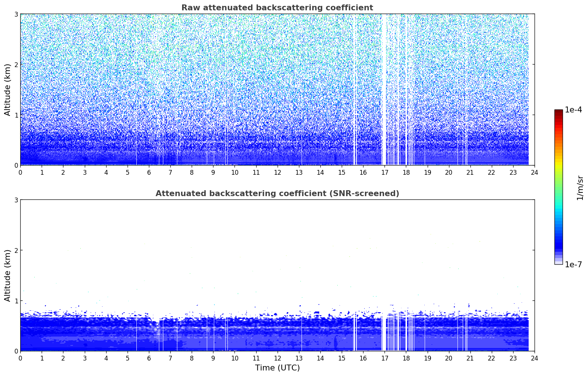Screen dimensions: 588x376
Task: Click the 3 km altitude tick on the SNR-screened plot
Action: (x=16, y=200)
